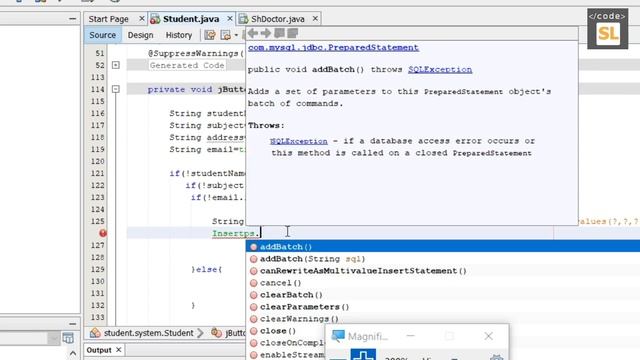Click the }else{ code on line 129
Image resolution: width=640 pixels, height=360 pixels.
[207, 269]
